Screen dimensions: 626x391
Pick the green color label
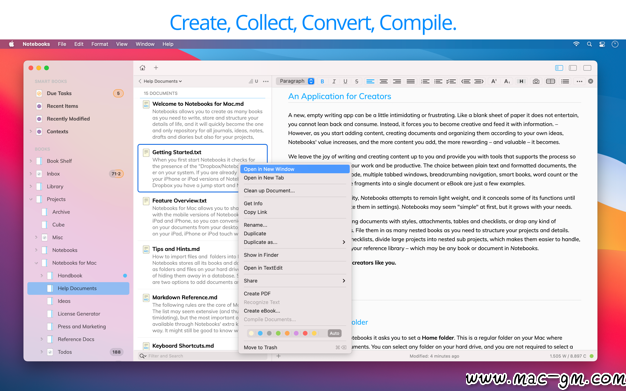pyautogui.click(x=278, y=333)
